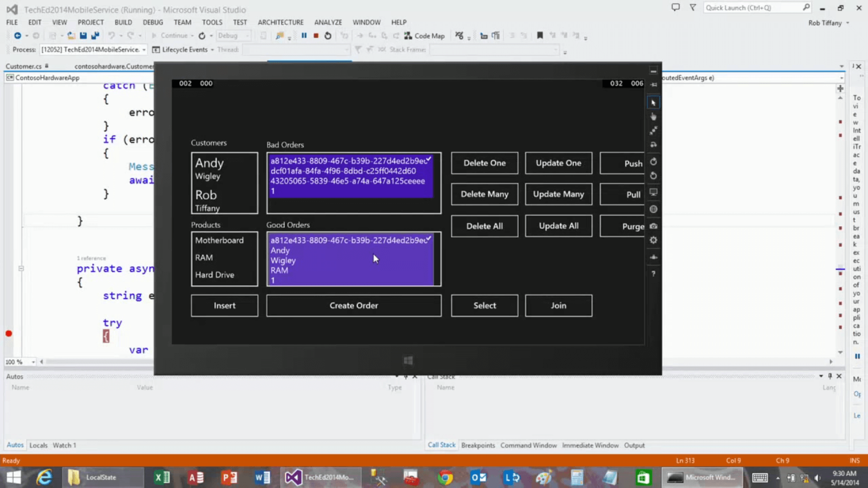Select simulator basic touch mode hand icon

(653, 117)
